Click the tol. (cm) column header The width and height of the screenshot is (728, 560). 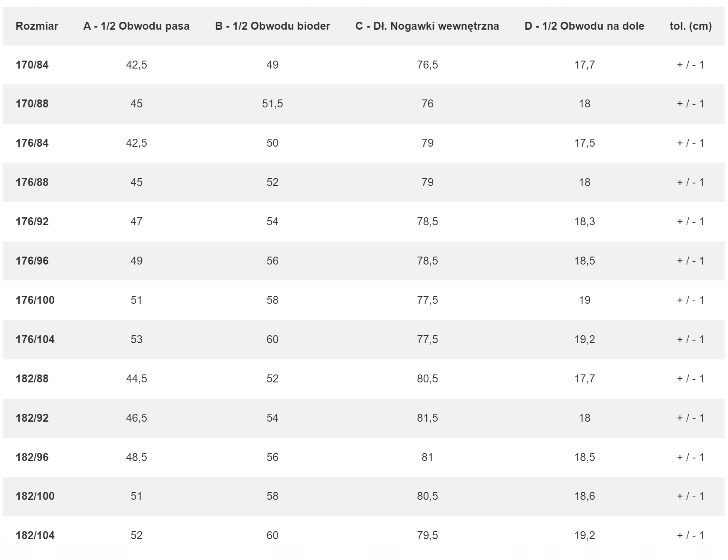coord(690,26)
